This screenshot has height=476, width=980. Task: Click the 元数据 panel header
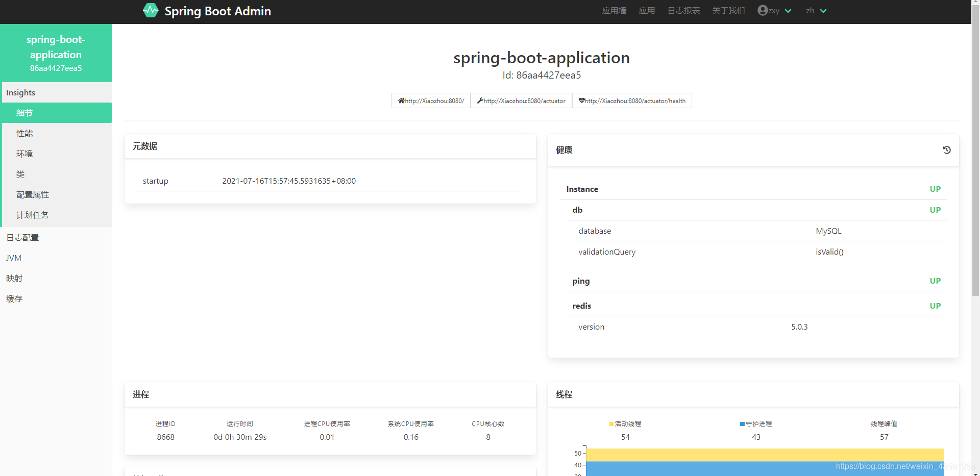tap(330, 146)
